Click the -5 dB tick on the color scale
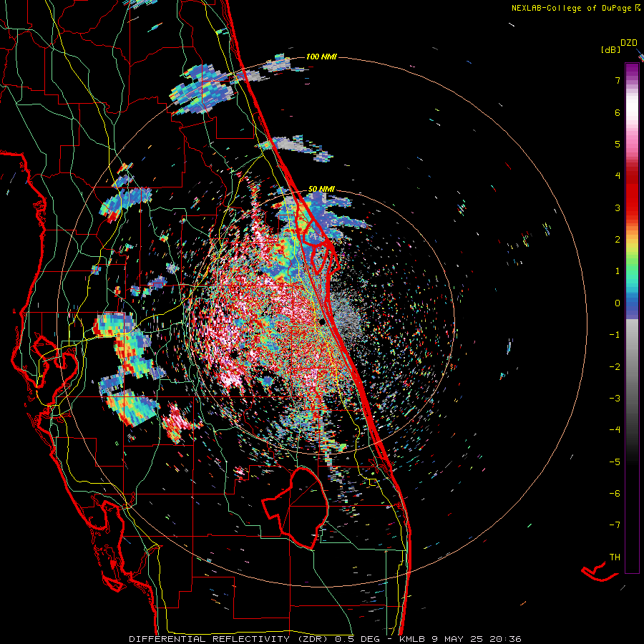 coord(615,462)
